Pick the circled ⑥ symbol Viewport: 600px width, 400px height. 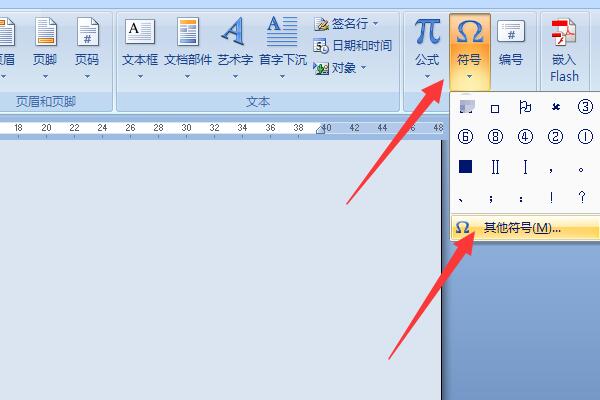point(465,137)
